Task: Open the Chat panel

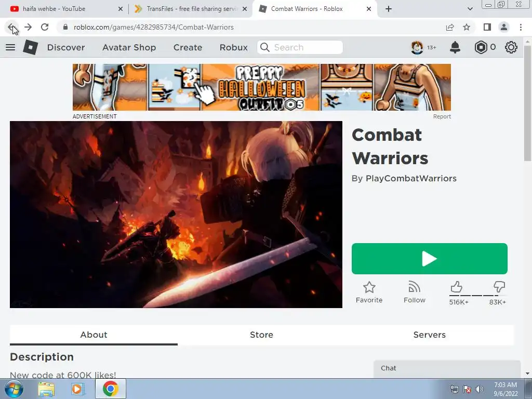Action: (447, 368)
